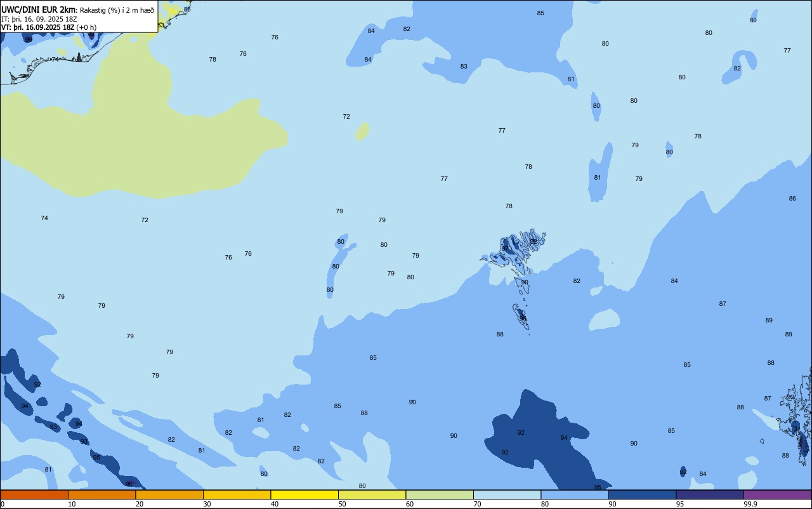This screenshot has height=509, width=812.
Task: Click the legend scale label '40'
Action: pos(275,504)
